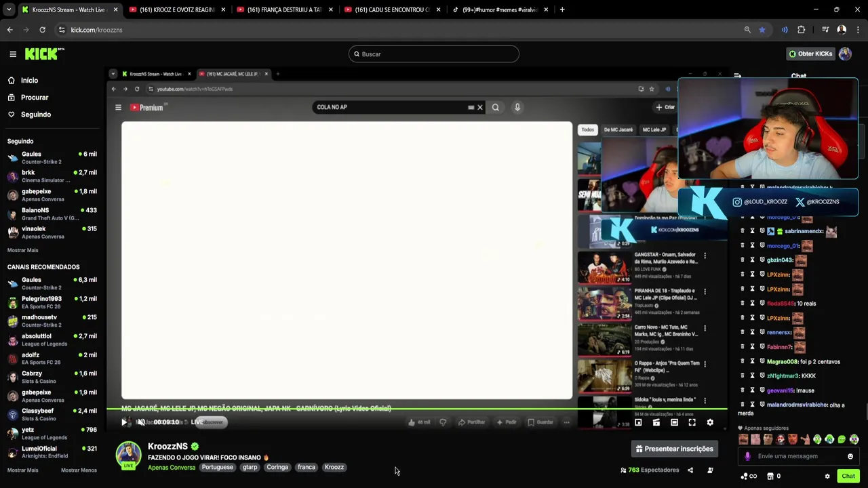The height and width of the screenshot is (488, 868).
Task: Select the franca tag
Action: [307, 467]
